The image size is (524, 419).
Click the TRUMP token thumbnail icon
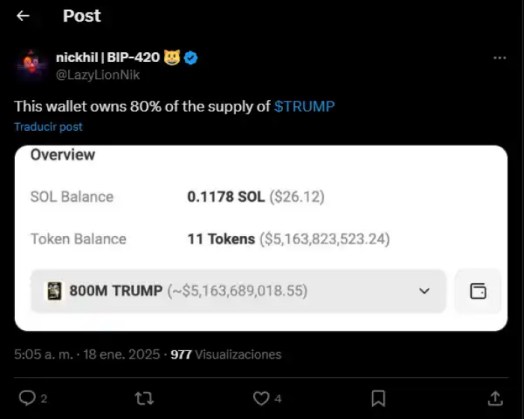point(54,291)
